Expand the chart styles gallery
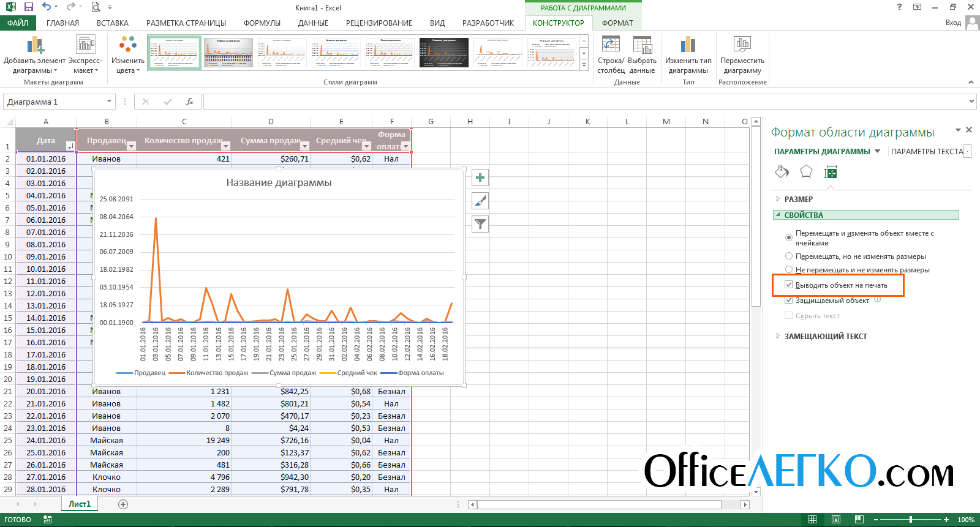 [x=584, y=65]
